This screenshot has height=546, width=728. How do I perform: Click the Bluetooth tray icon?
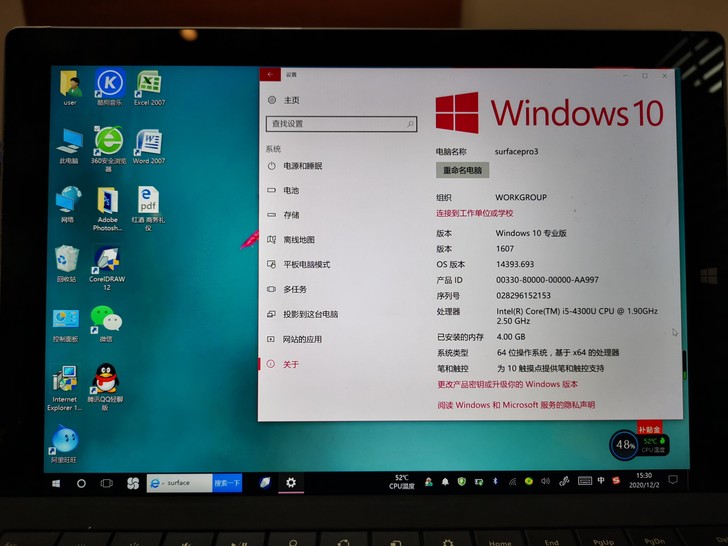pyautogui.click(x=495, y=481)
